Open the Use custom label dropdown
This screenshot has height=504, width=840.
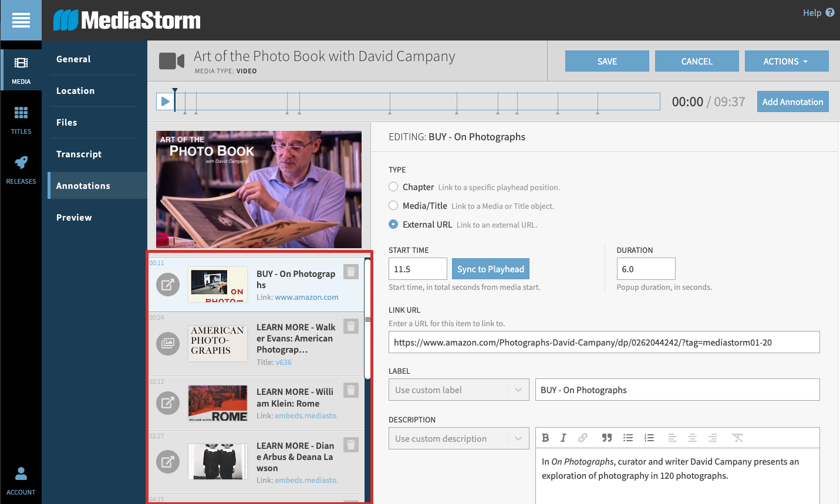coord(458,390)
